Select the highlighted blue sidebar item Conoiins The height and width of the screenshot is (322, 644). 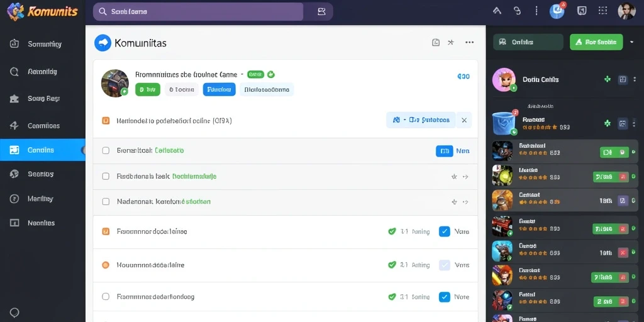click(43, 150)
